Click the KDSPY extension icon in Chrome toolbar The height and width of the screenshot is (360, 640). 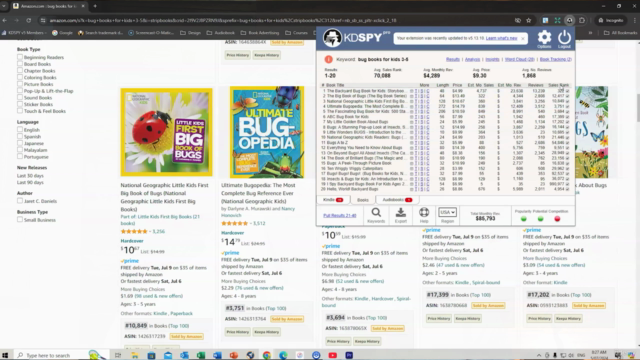point(569,20)
